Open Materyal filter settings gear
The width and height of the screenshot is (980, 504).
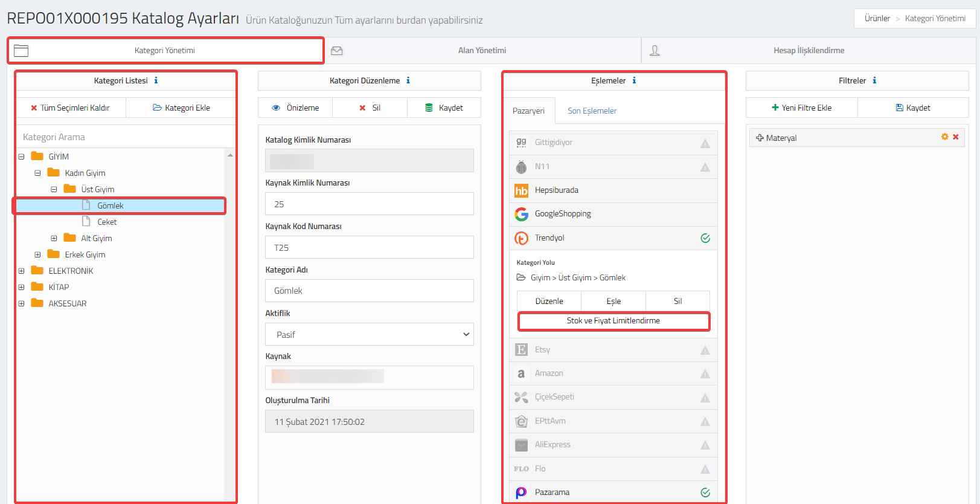(x=945, y=137)
